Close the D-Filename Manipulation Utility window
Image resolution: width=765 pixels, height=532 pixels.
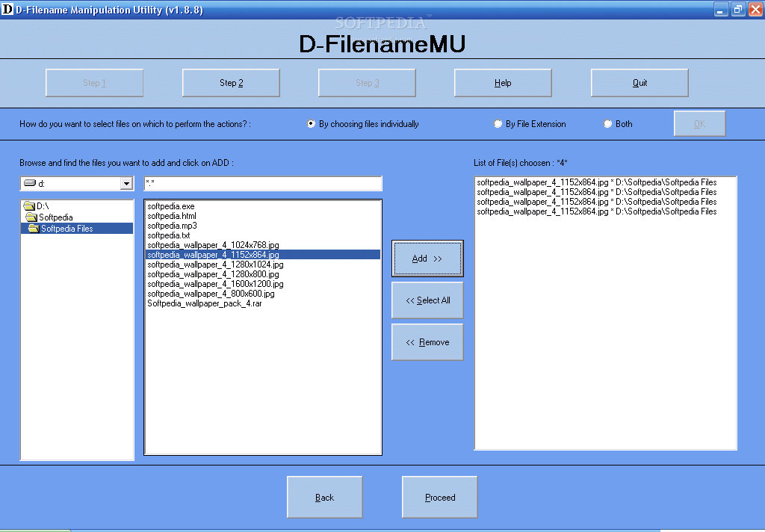(x=755, y=9)
